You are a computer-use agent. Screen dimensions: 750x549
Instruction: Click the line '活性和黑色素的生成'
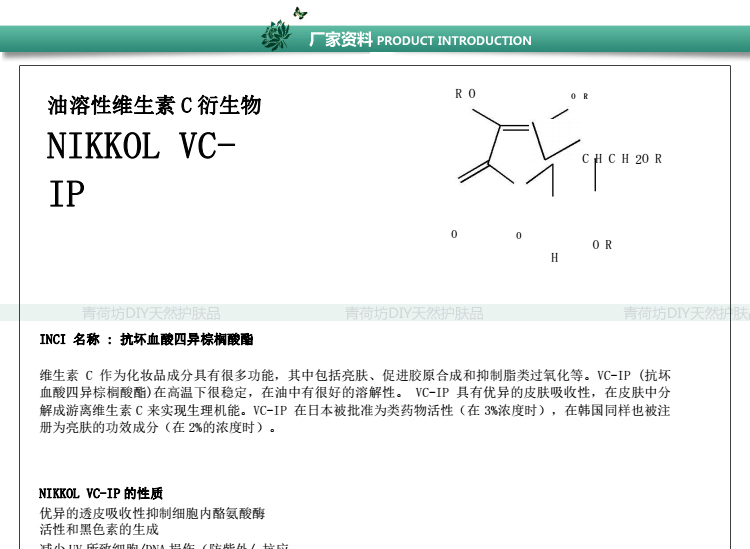coord(99,529)
